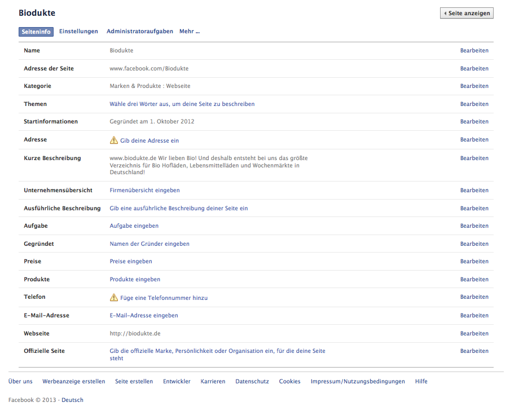Open Seite erstellen footer link
This screenshot has height=420, width=532.
134,381
